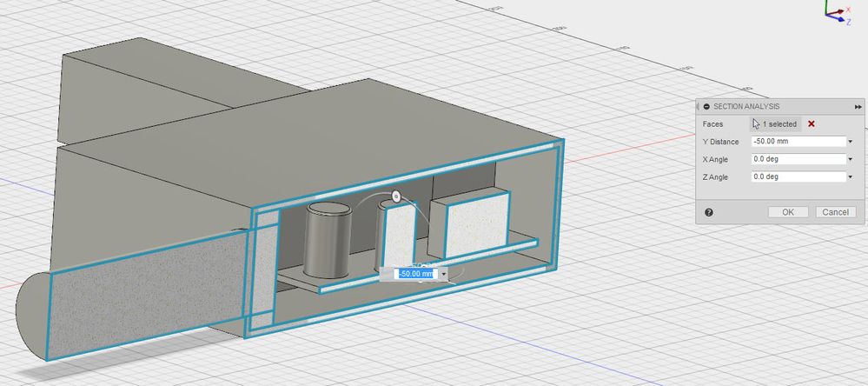The image size is (868, 386).
Task: Click the double-arrow icon on Section Analysis header
Action: click(x=858, y=106)
